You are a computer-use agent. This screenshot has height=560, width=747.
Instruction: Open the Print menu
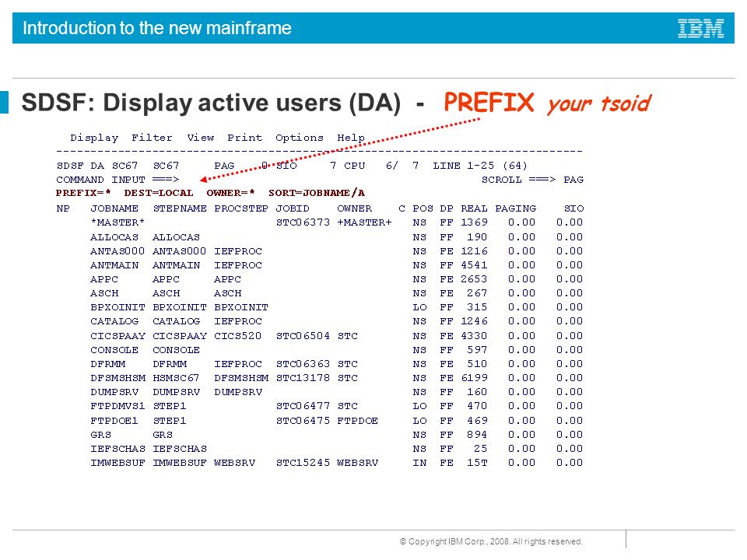point(244,138)
